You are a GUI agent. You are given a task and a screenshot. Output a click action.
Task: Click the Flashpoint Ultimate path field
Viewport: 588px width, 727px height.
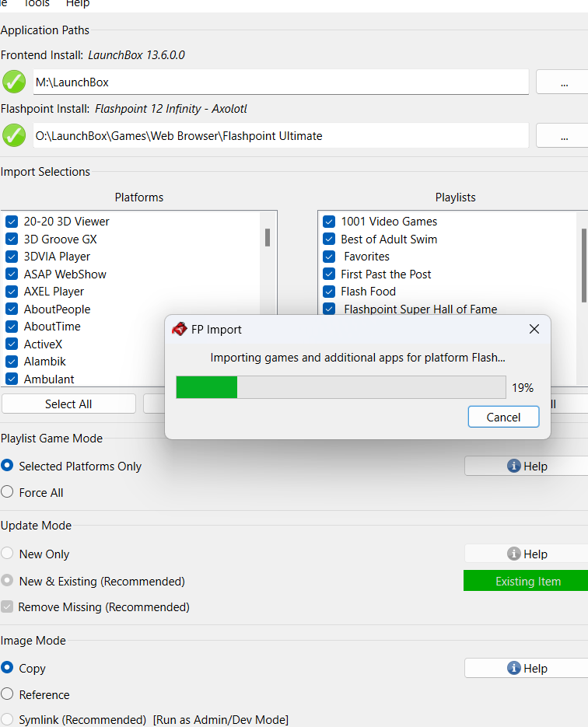pos(281,136)
